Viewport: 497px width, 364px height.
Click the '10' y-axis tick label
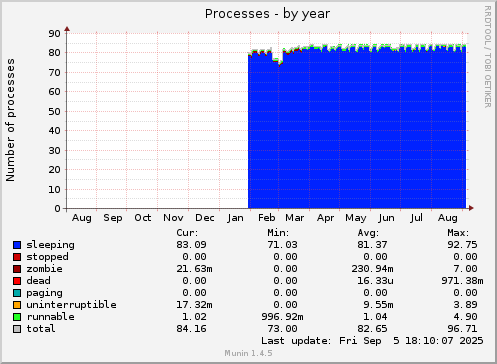pos(54,190)
